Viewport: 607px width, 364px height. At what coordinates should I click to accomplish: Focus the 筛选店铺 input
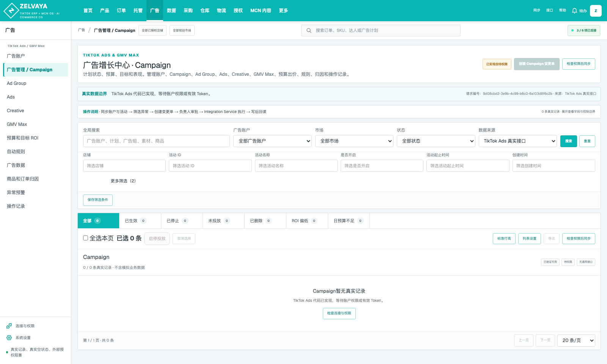[x=124, y=166]
